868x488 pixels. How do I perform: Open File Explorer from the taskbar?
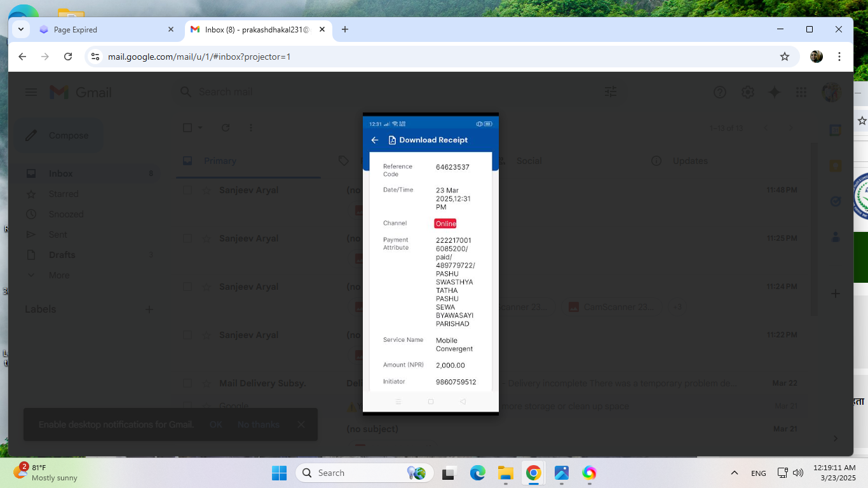(x=505, y=473)
